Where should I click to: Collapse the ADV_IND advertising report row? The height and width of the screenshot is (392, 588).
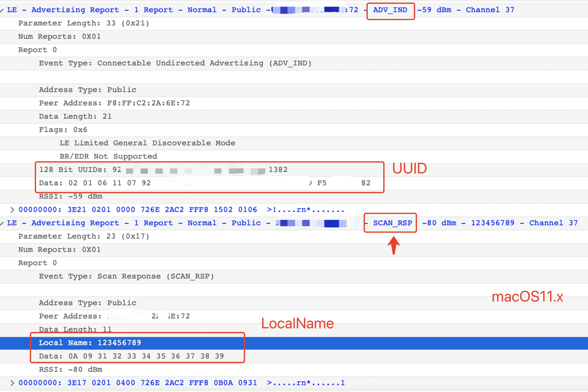2,10
